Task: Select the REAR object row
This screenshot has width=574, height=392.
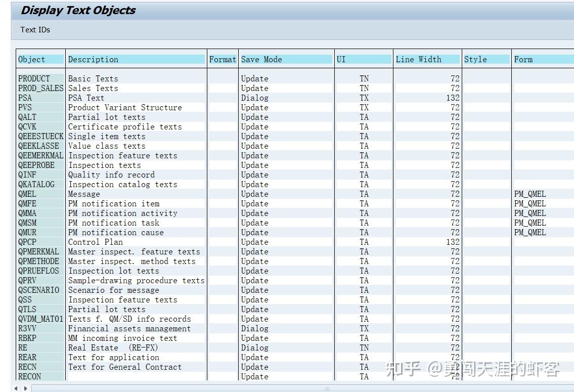Action: [40, 357]
